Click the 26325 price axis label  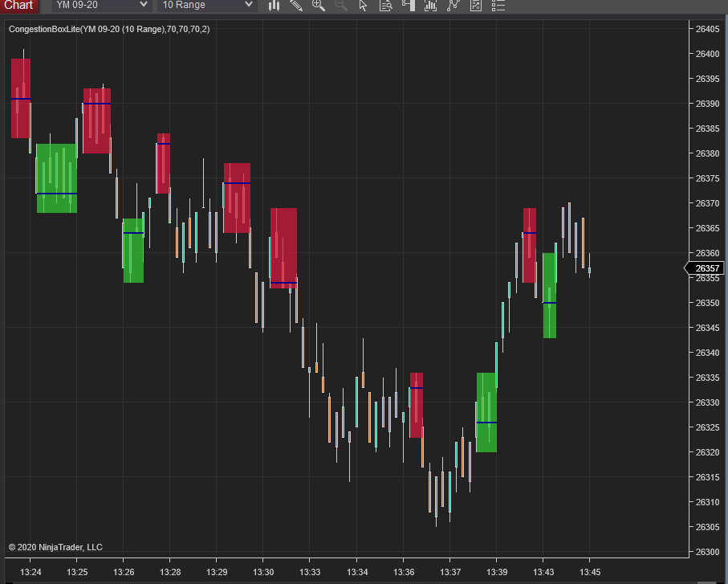[x=707, y=427]
